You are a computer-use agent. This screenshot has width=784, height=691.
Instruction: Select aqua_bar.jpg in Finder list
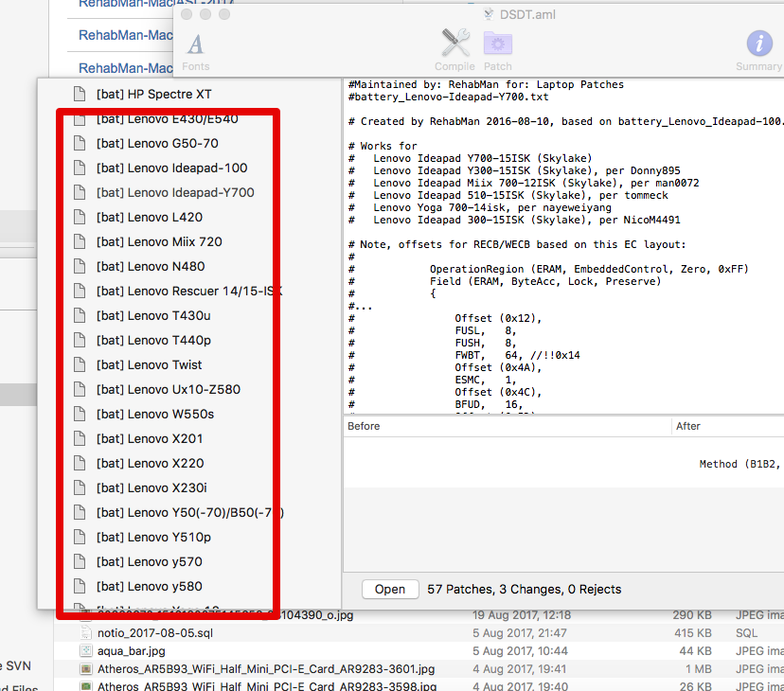tap(131, 651)
